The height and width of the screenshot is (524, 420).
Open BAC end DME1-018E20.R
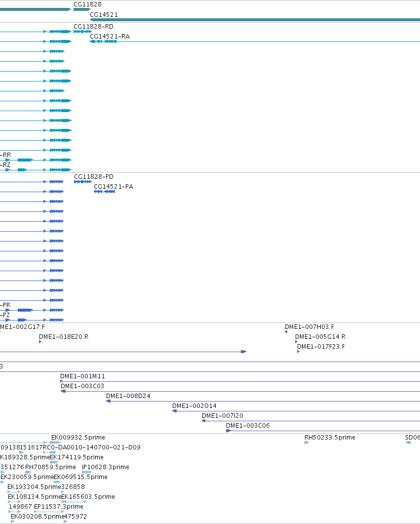click(x=64, y=336)
